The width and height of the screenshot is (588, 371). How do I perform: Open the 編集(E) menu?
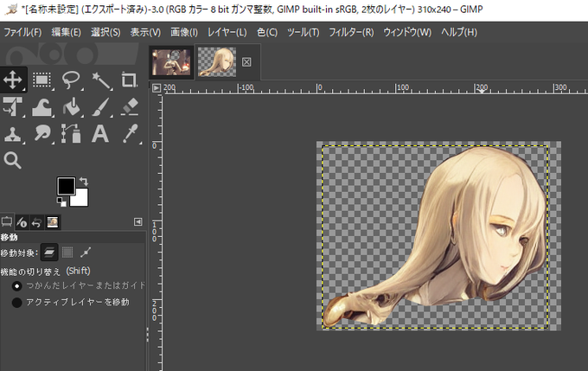[66, 32]
